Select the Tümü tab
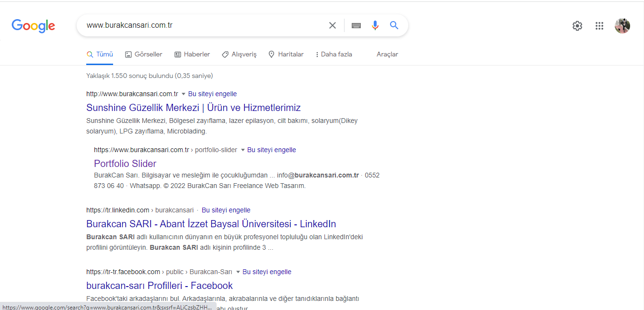Screen dimensions: 644x310 (100, 55)
